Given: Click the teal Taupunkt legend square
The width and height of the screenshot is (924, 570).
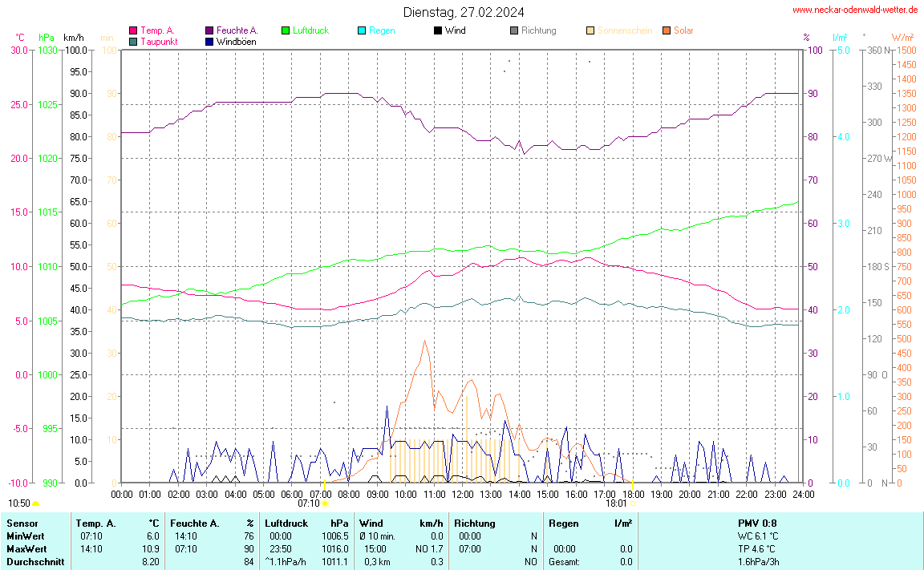Looking at the screenshot, I should (x=133, y=41).
